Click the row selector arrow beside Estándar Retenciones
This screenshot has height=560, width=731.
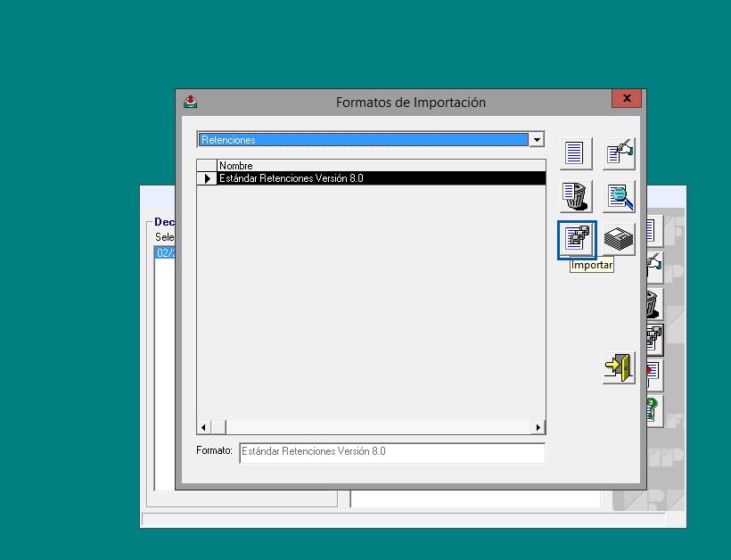point(207,177)
